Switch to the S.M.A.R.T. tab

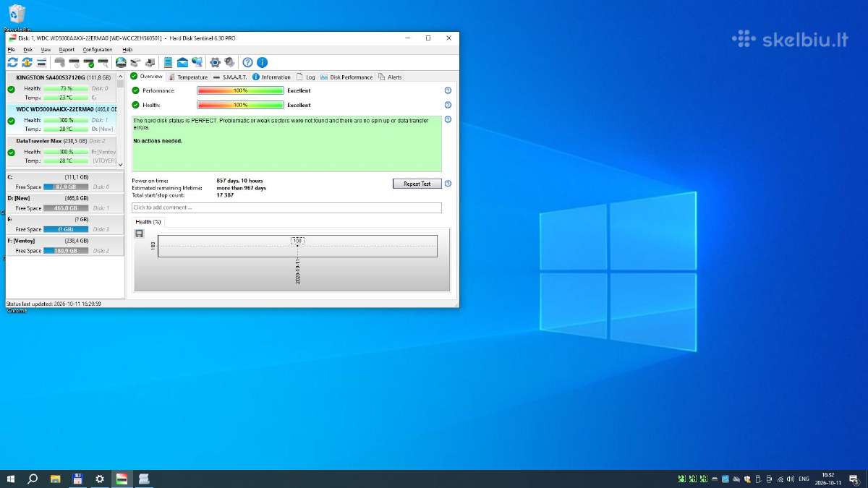[x=229, y=77]
